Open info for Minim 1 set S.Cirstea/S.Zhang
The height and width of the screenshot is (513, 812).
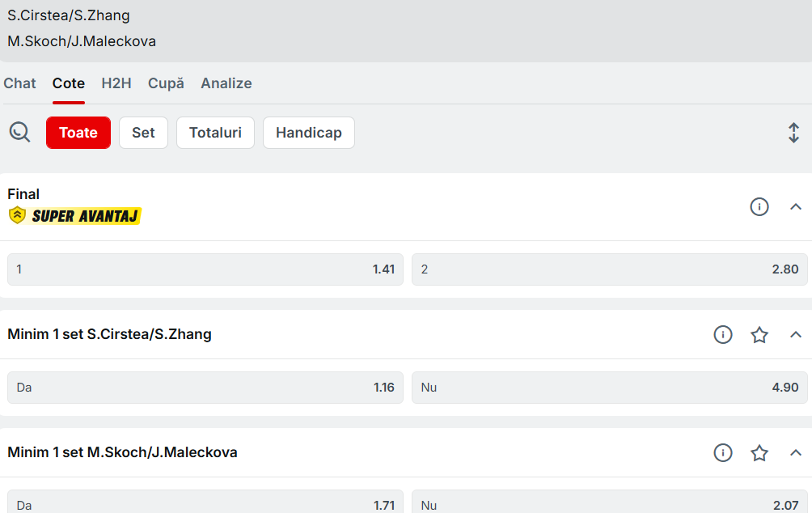722,334
